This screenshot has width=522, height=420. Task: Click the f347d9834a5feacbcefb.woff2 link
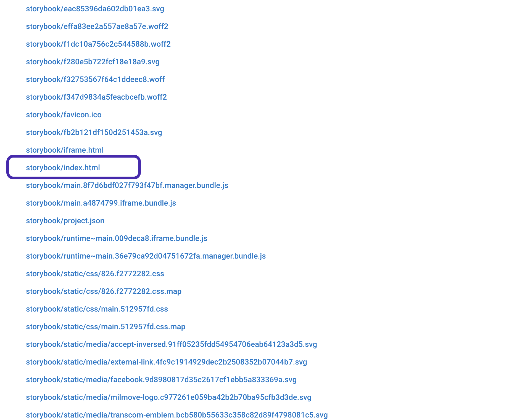pyautogui.click(x=96, y=97)
